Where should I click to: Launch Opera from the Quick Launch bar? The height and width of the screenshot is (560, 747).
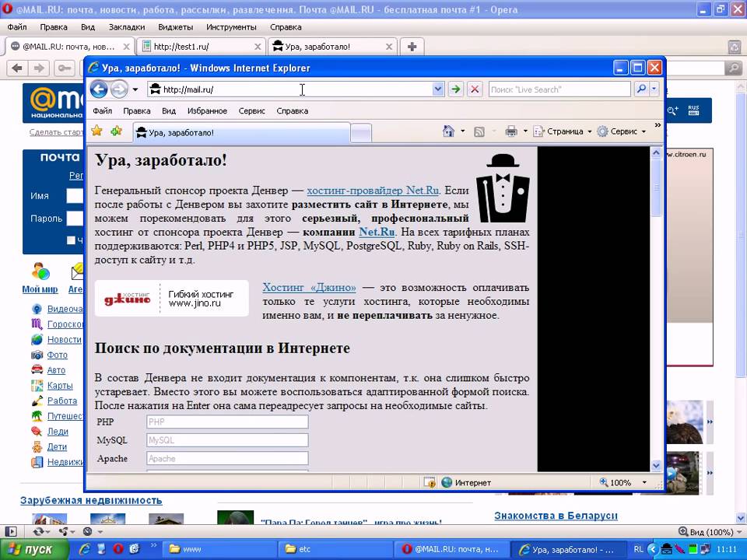click(118, 549)
